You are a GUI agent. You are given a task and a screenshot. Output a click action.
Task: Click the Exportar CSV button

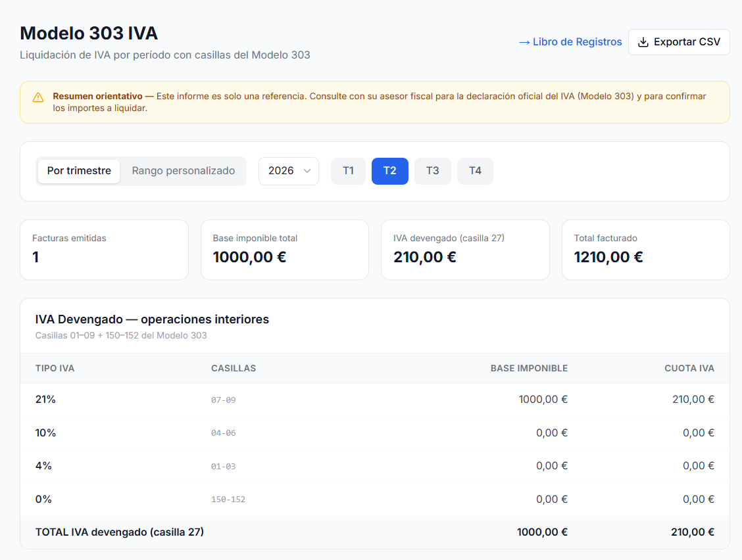(x=679, y=41)
